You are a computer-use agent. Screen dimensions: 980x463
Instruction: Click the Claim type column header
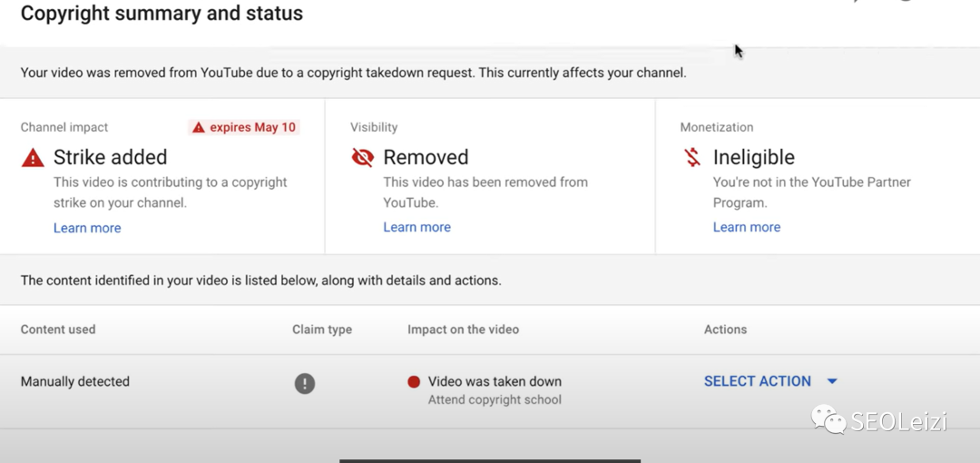(322, 330)
